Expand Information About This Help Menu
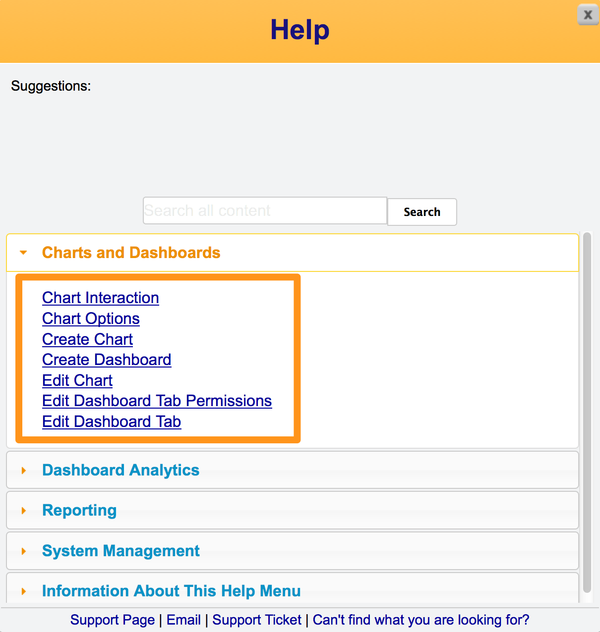 pyautogui.click(x=171, y=591)
